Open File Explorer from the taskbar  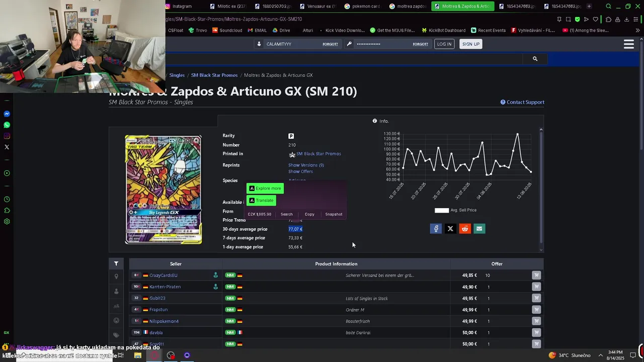[138, 355]
